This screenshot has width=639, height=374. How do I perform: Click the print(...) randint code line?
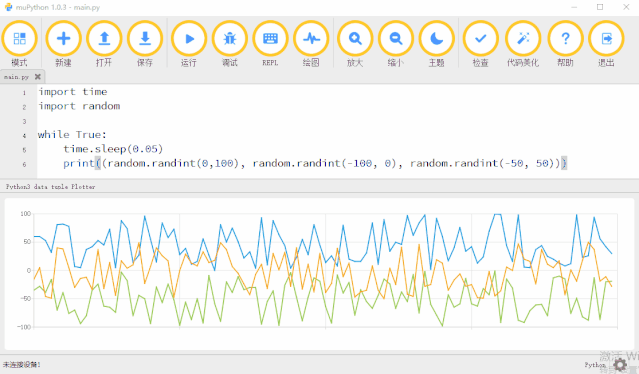coord(315,163)
